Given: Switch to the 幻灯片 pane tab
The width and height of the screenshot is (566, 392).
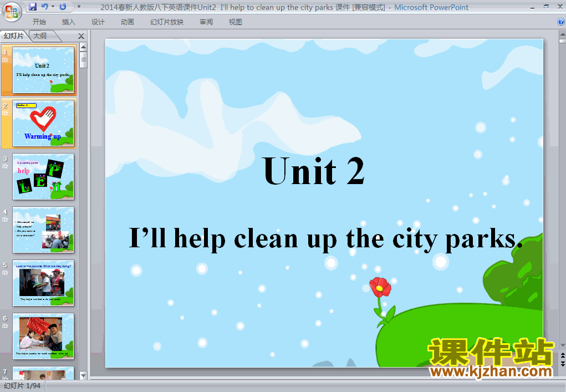Looking at the screenshot, I should click(14, 35).
